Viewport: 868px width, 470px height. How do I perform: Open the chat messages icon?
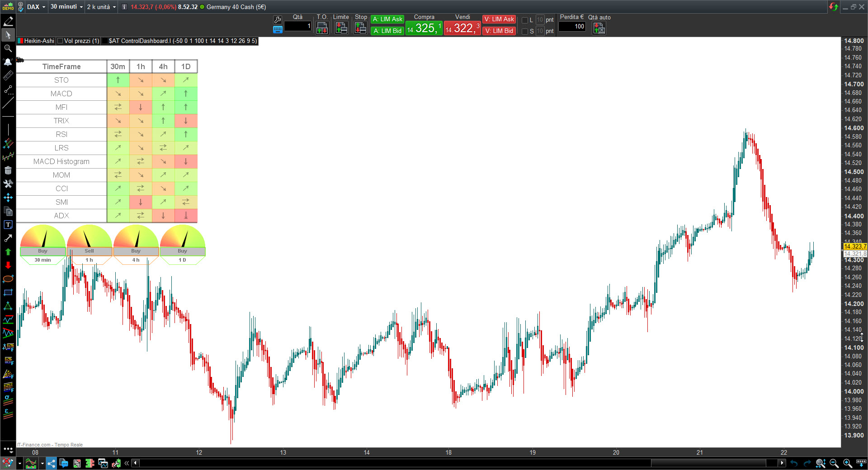coord(64,463)
